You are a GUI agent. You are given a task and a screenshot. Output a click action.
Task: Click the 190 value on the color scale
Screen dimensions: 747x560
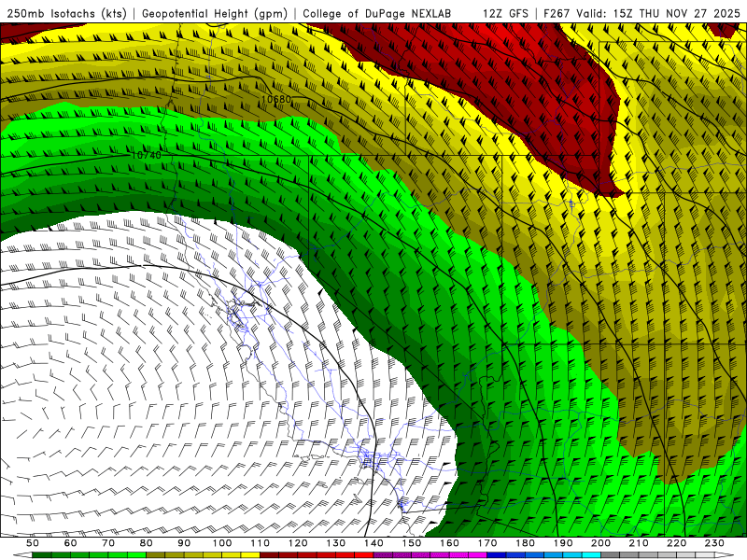click(x=563, y=543)
